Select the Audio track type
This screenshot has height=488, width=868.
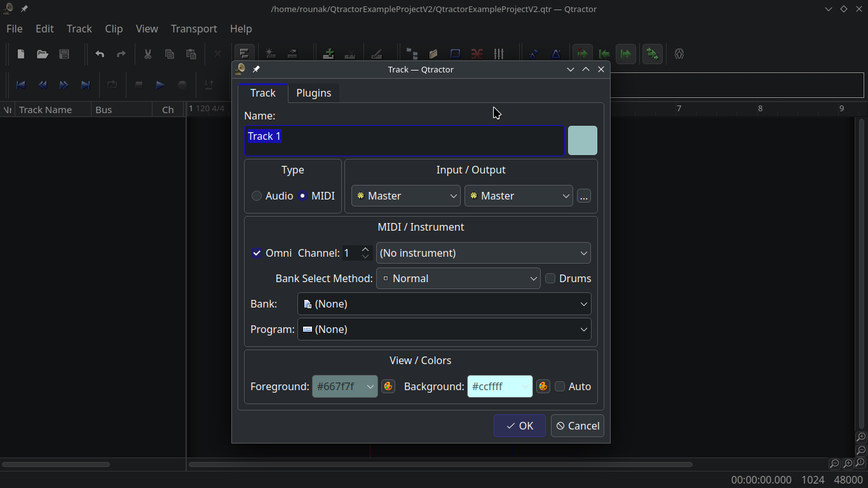tap(257, 196)
